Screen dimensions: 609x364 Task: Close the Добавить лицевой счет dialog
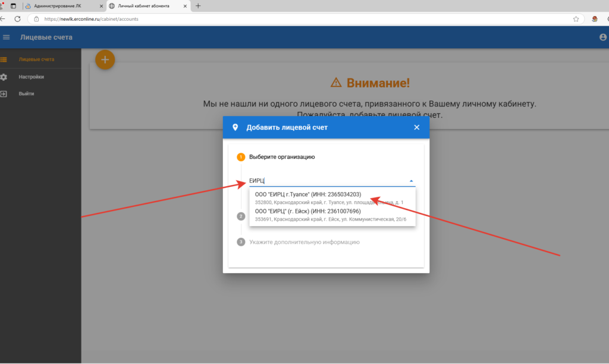(x=416, y=127)
